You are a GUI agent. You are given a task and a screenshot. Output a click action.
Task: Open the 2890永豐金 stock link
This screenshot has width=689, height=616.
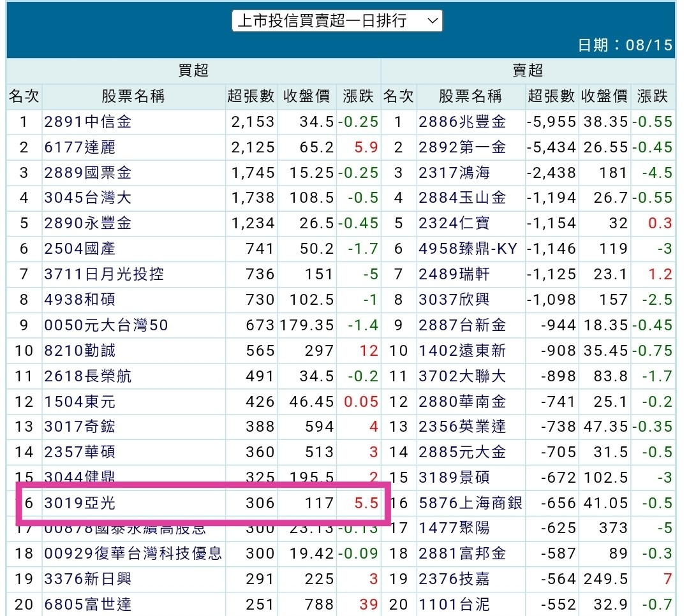click(88, 223)
